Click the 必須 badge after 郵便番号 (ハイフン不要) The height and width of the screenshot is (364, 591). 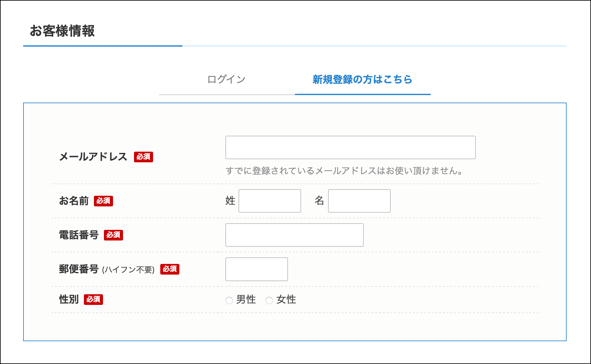tap(170, 269)
